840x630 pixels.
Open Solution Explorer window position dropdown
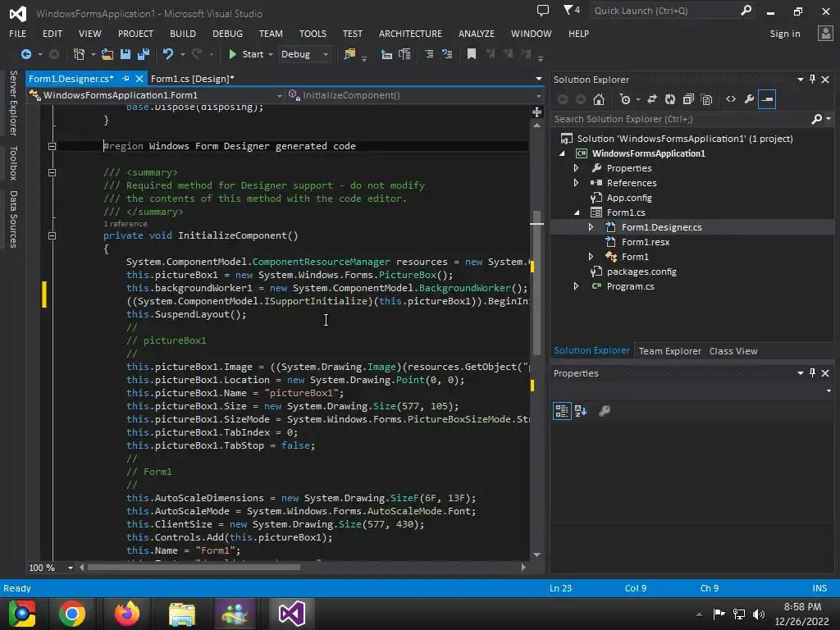[x=801, y=80]
